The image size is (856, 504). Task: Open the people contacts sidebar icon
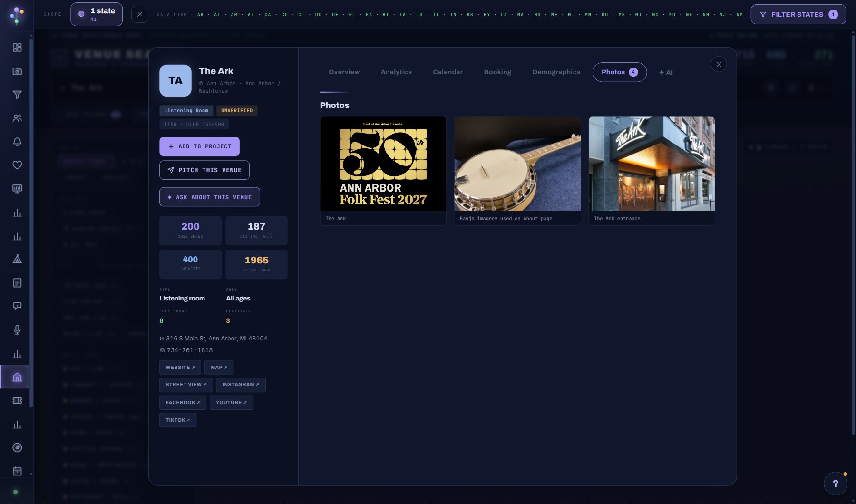point(17,118)
